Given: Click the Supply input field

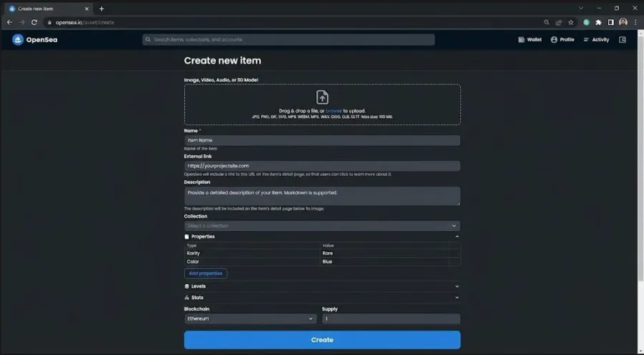Looking at the screenshot, I should click(391, 318).
